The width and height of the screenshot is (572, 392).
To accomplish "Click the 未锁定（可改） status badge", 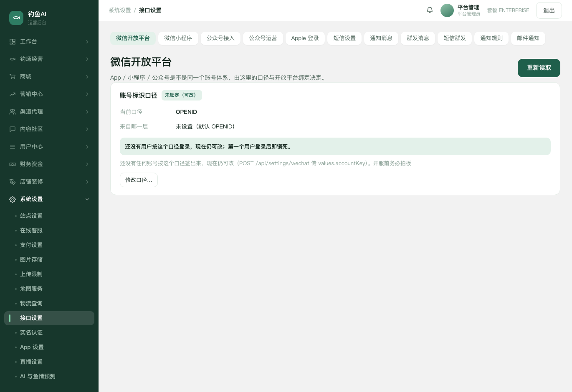I will point(182,95).
